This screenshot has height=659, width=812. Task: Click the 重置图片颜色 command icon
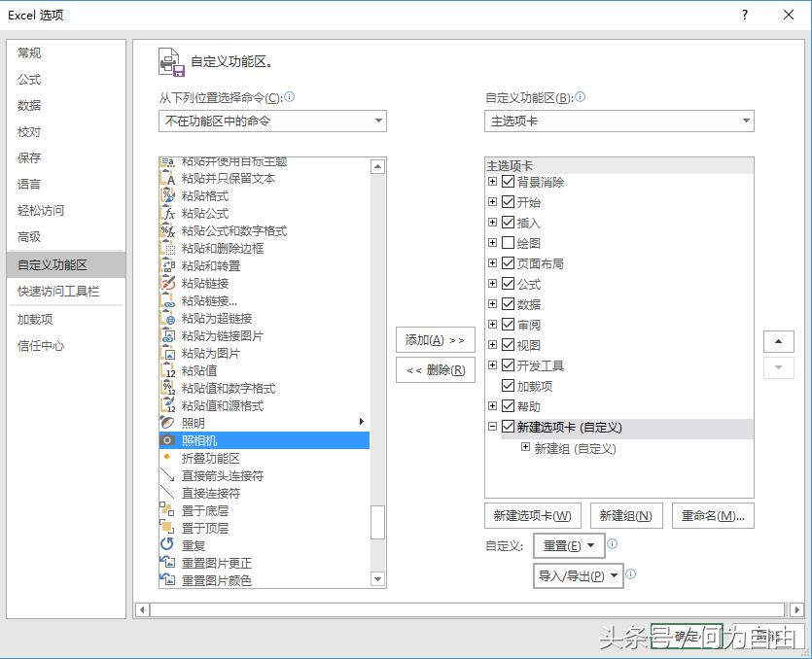click(x=167, y=578)
